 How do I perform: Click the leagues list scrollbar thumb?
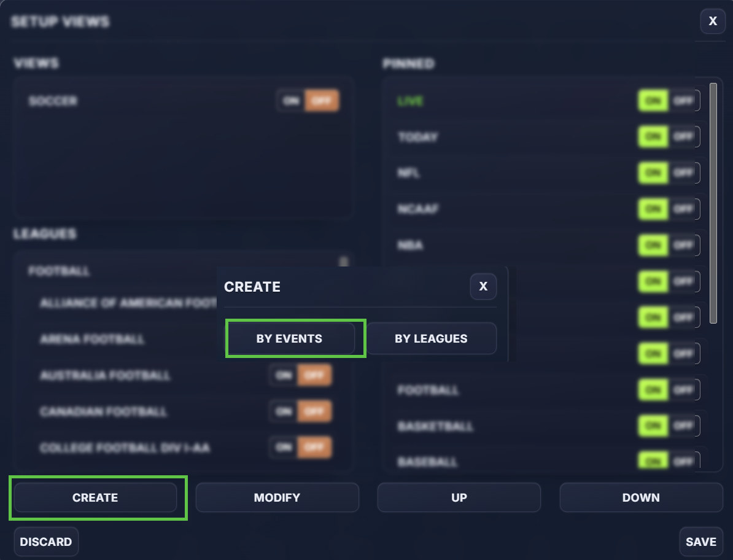coord(344,262)
